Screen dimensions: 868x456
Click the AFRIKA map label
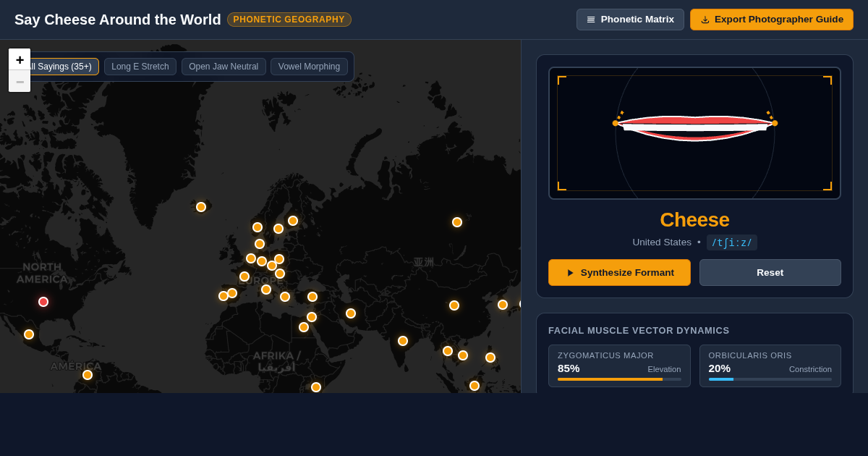pos(276,361)
